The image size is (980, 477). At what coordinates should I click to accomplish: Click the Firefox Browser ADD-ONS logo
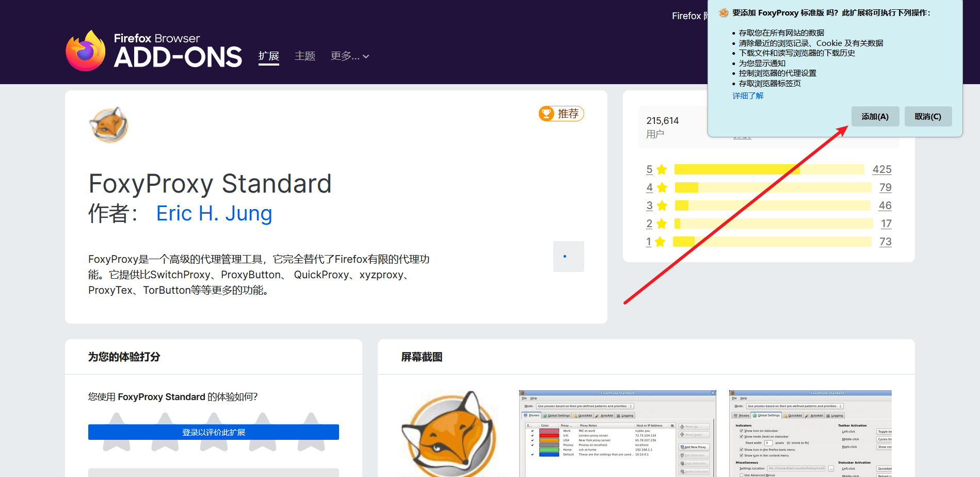[x=154, y=51]
